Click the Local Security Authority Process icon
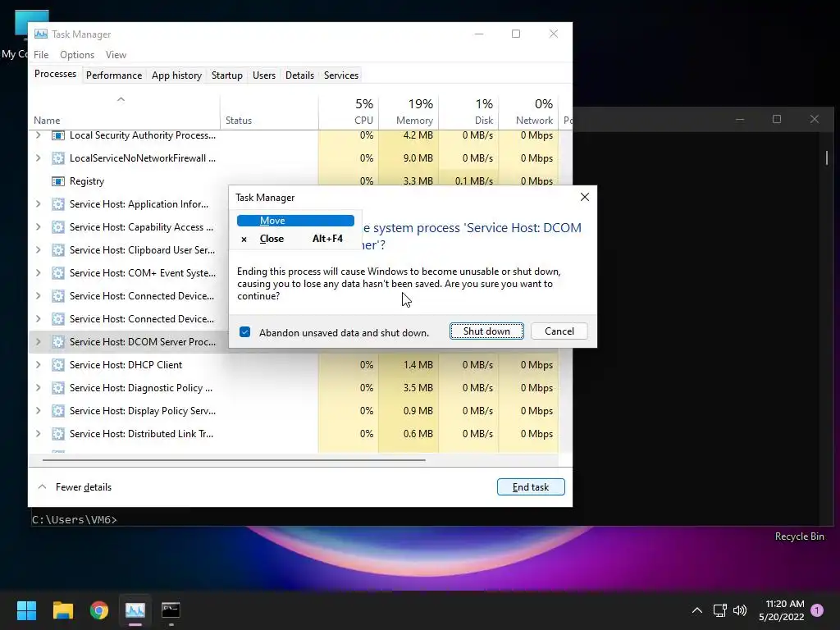The height and width of the screenshot is (630, 840). coord(58,135)
